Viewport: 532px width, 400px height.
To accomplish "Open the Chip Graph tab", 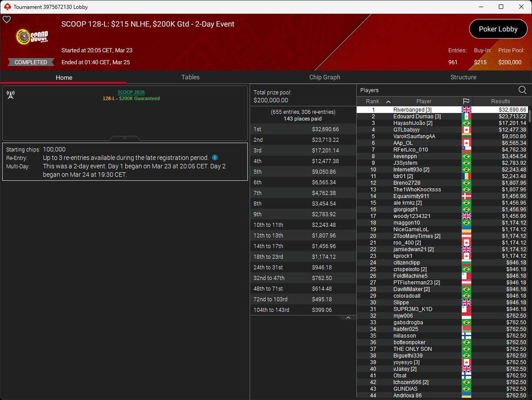I will pyautogui.click(x=324, y=77).
